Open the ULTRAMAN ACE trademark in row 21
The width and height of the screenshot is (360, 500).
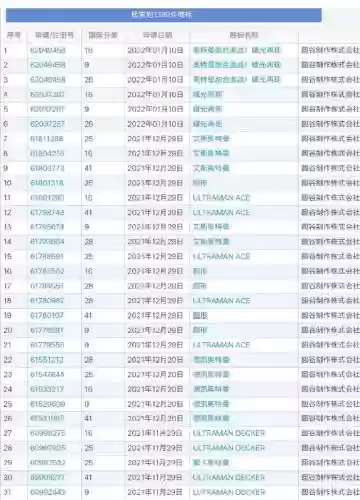pyautogui.click(x=221, y=345)
